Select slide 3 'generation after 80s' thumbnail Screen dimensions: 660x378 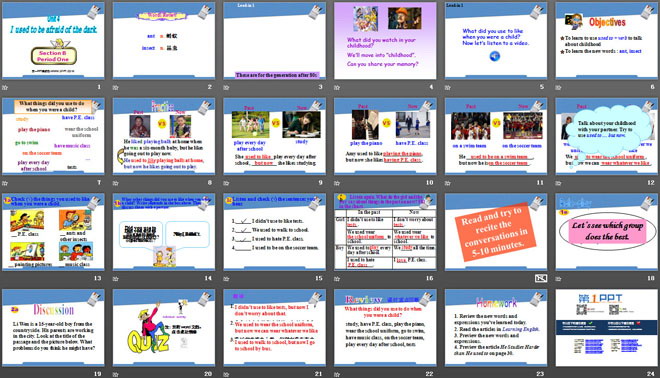click(274, 41)
